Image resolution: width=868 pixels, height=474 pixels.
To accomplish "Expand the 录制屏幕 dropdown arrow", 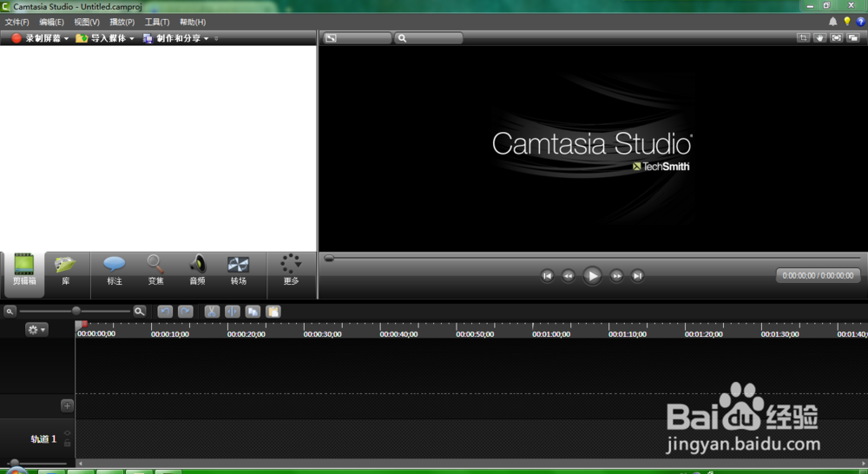I will point(67,38).
